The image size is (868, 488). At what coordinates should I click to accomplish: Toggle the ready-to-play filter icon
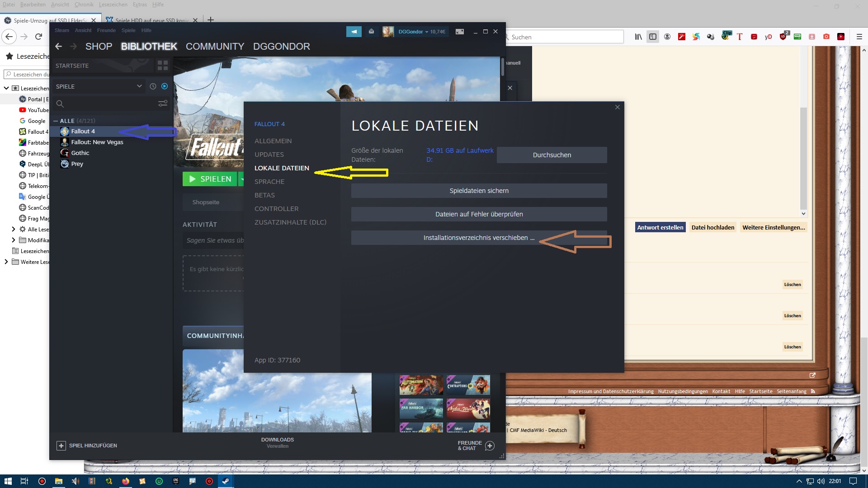165,86
